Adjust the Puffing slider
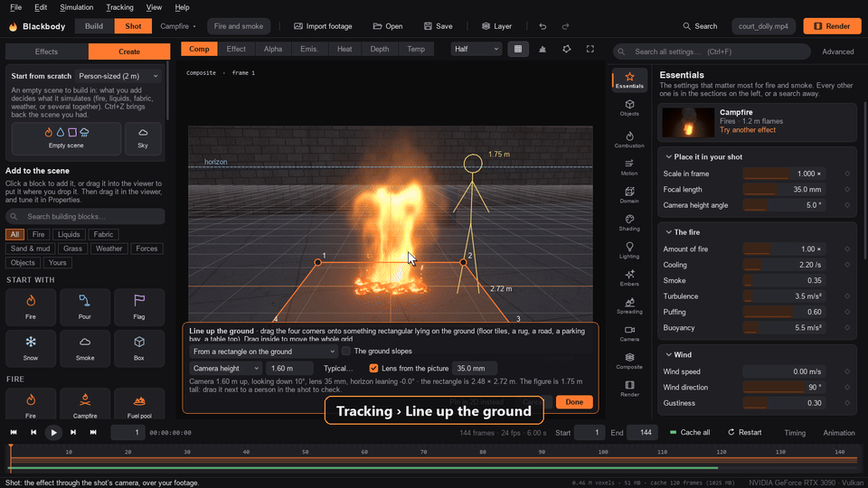 (784, 312)
